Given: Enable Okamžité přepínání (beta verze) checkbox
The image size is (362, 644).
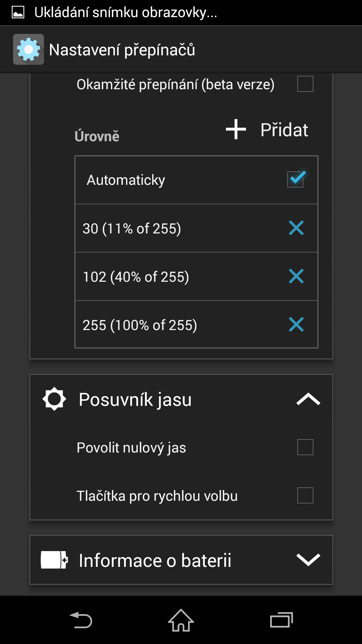Looking at the screenshot, I should click(x=305, y=84).
